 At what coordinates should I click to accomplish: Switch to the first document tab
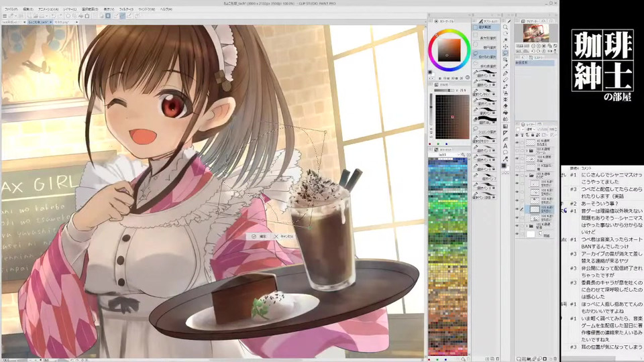pyautogui.click(x=12, y=22)
